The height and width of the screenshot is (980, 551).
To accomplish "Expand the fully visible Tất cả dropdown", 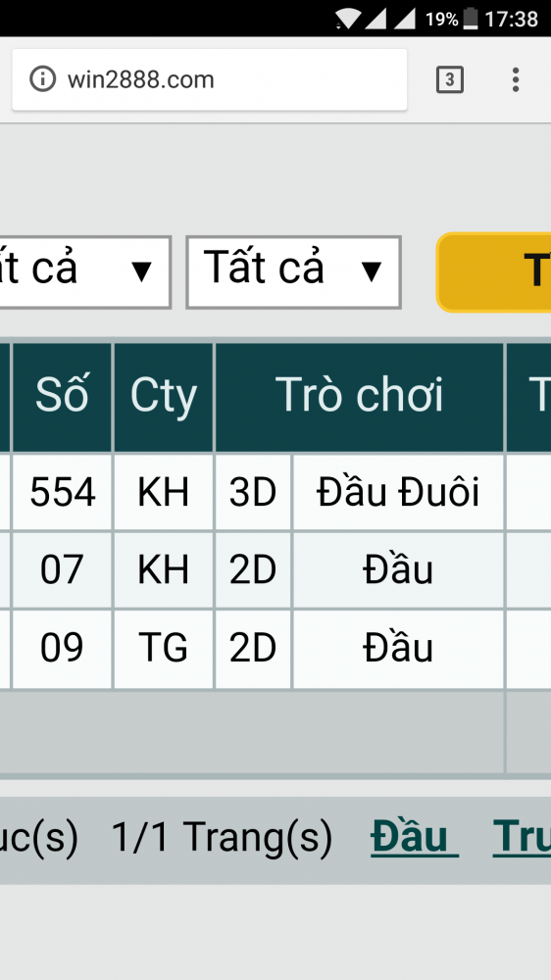I will tap(293, 271).
